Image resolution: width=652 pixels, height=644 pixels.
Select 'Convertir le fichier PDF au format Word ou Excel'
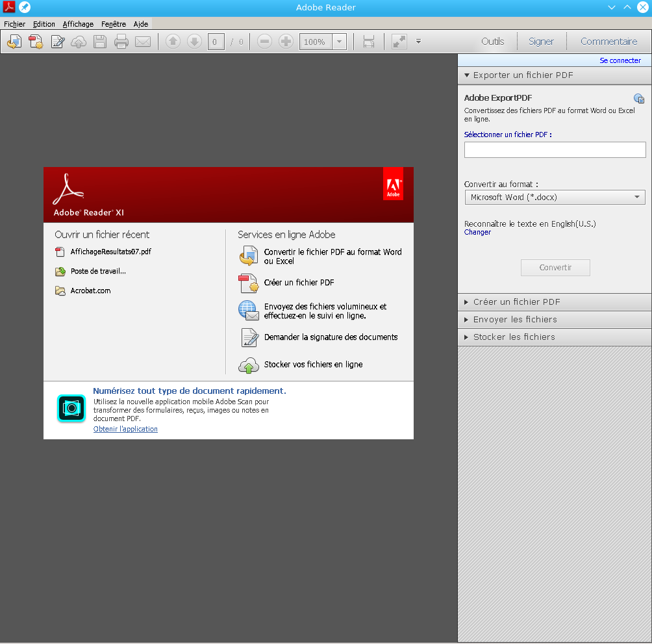tap(332, 256)
